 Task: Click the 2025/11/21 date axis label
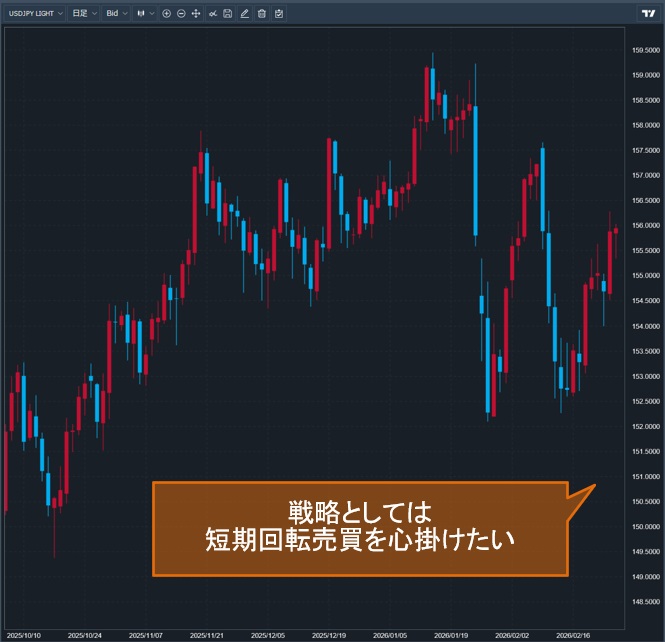point(206,634)
